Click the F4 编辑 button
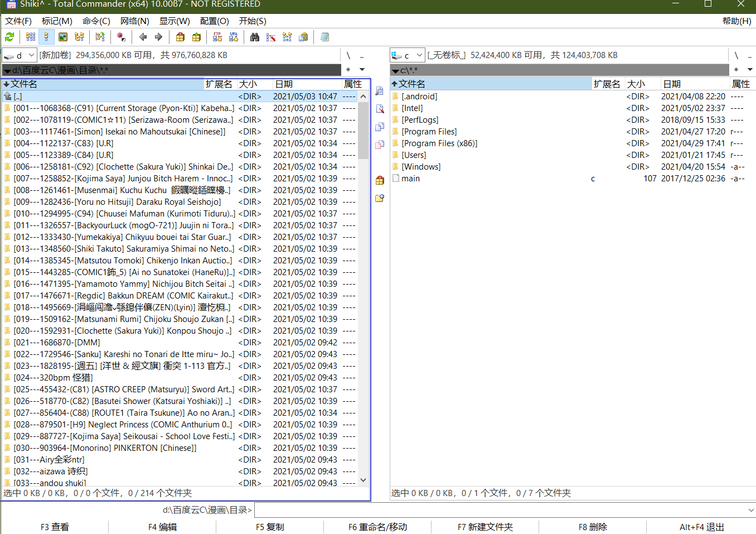 [x=162, y=527]
